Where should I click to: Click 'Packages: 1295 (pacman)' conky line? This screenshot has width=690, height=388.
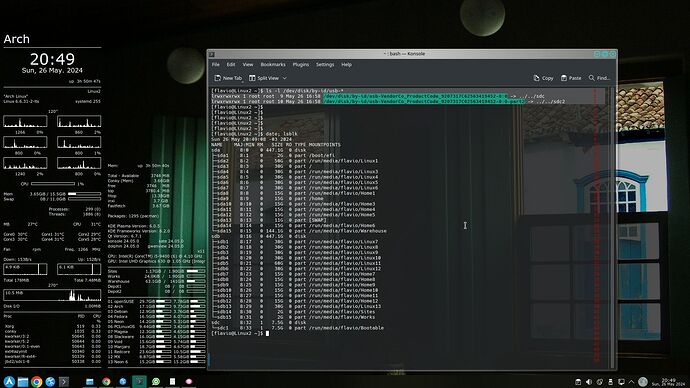pyautogui.click(x=133, y=216)
